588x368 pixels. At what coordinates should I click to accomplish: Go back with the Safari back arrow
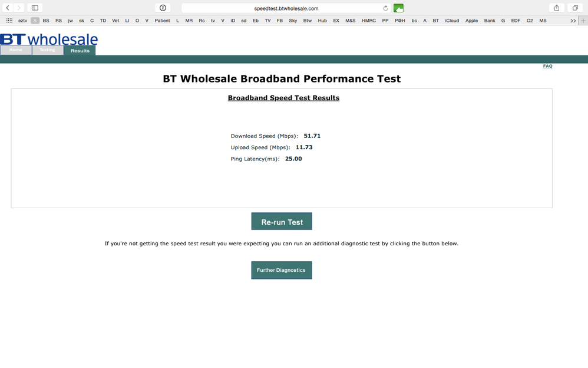[8, 8]
